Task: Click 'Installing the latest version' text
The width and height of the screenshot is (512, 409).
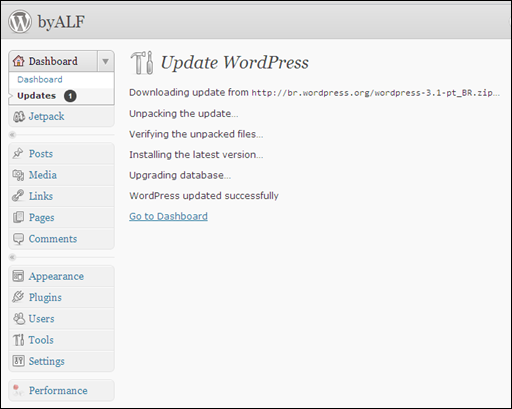Action: [196, 155]
